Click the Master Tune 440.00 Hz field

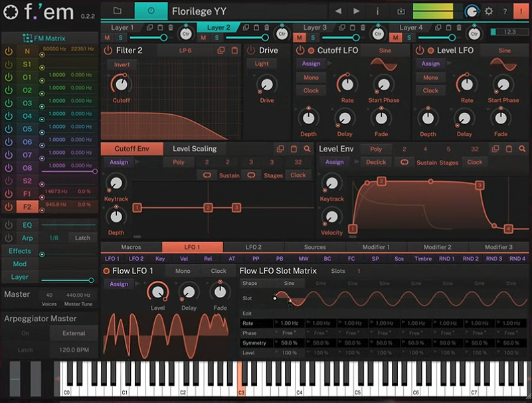(x=78, y=295)
